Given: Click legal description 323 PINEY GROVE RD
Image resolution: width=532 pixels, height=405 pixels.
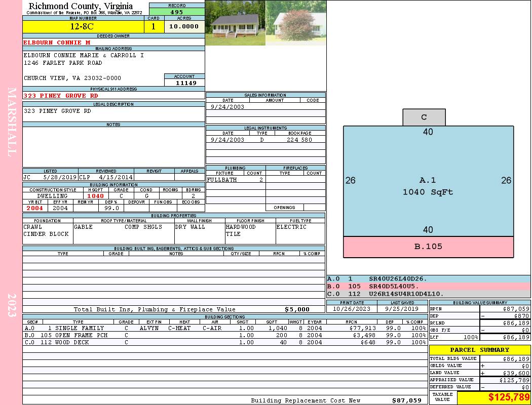Looking at the screenshot, I should (x=57, y=111).
